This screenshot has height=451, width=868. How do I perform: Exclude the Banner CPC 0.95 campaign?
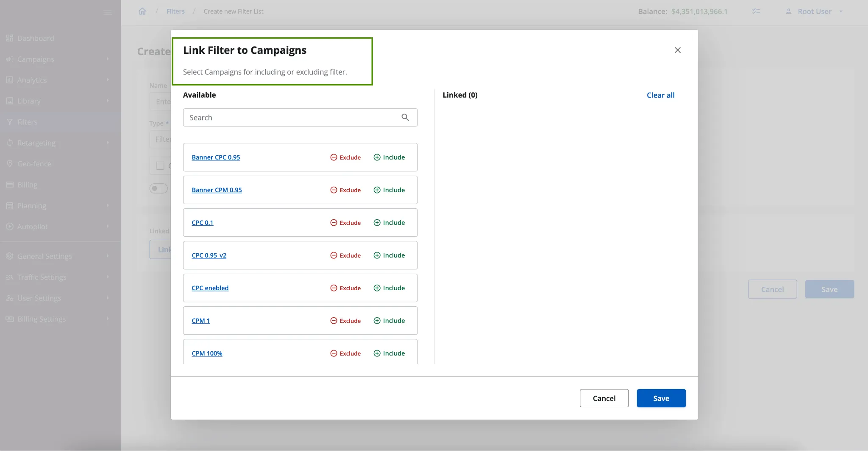pos(345,157)
